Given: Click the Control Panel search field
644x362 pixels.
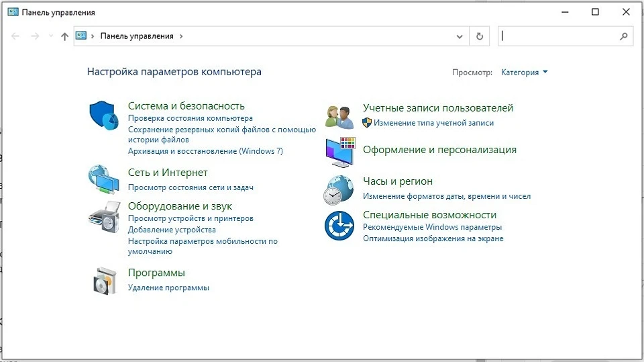Looking at the screenshot, I should 560,36.
